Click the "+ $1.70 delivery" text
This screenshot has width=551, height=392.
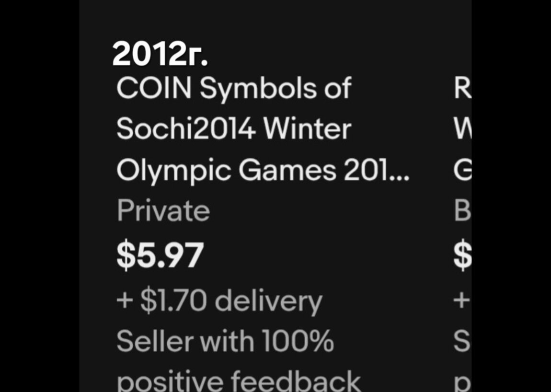219,301
